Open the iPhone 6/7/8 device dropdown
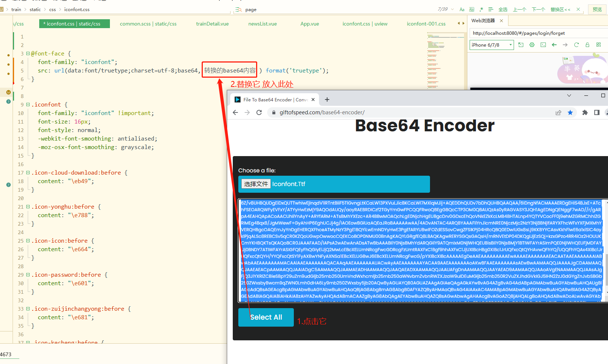 pyautogui.click(x=492, y=45)
